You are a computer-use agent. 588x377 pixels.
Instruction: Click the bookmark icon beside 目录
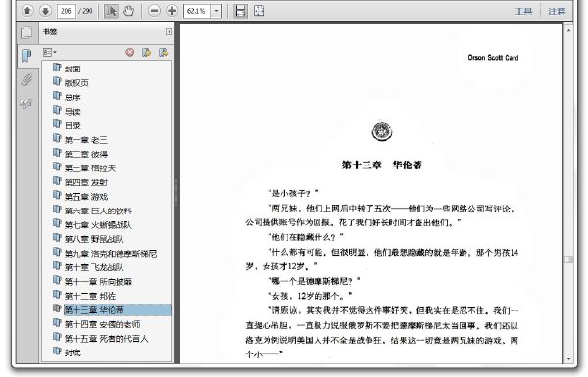[57, 124]
